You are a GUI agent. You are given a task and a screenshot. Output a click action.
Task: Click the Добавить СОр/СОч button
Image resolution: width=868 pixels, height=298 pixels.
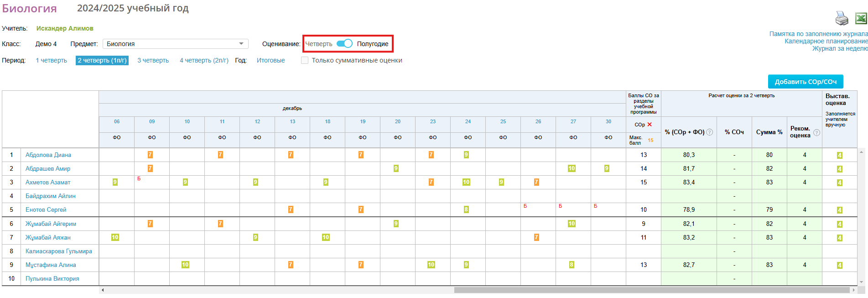pyautogui.click(x=805, y=82)
